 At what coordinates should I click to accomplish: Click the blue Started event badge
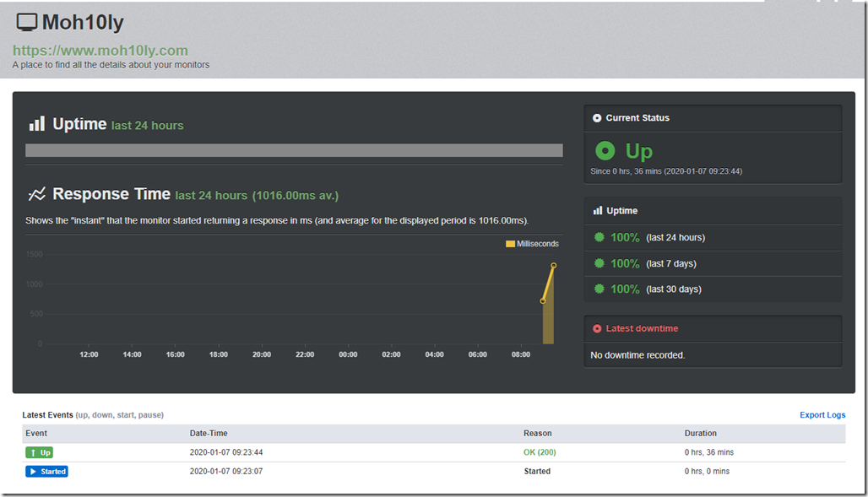[46, 472]
